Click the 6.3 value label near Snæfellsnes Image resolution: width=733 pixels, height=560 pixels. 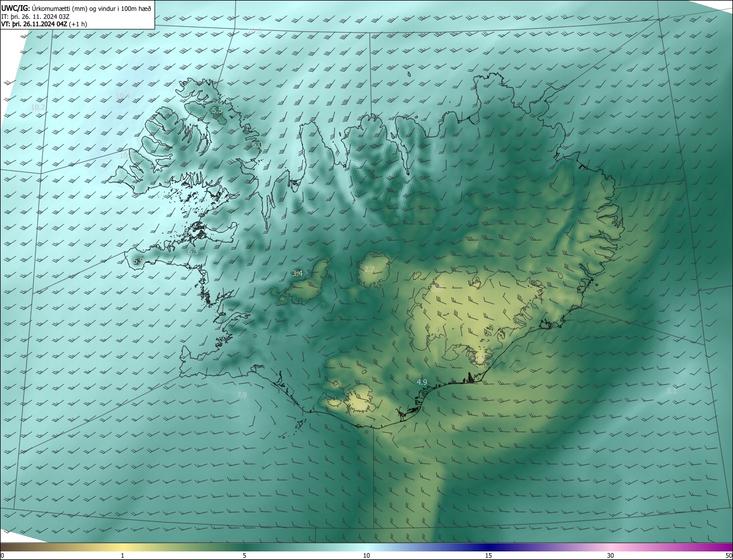coord(193,251)
